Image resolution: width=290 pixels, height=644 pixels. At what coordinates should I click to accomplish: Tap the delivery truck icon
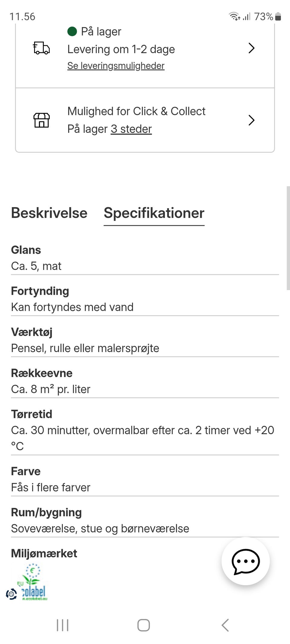41,48
